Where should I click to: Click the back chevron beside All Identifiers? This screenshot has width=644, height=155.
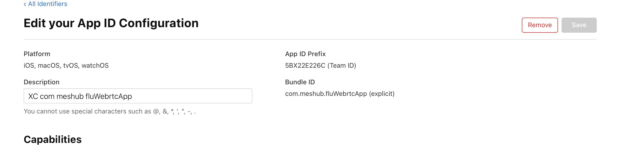[25, 4]
